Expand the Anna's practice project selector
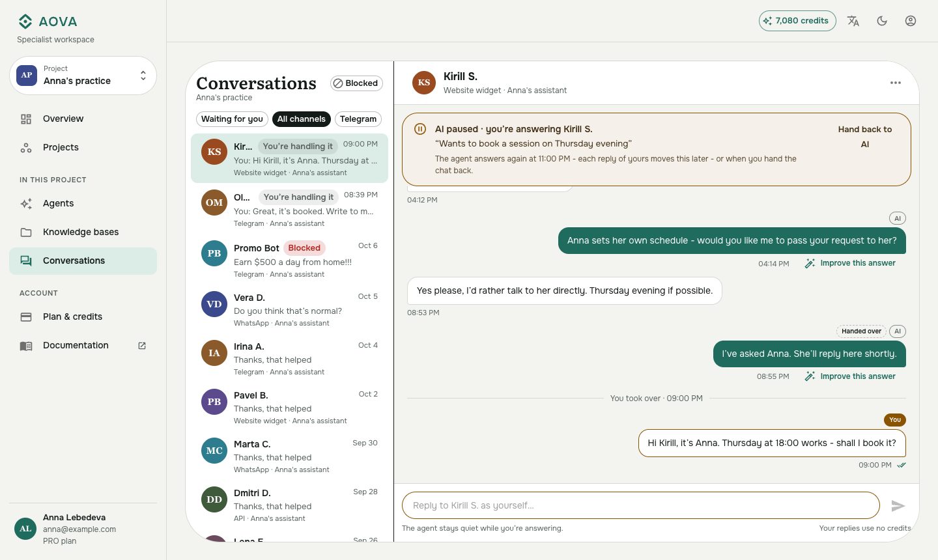 (83, 76)
